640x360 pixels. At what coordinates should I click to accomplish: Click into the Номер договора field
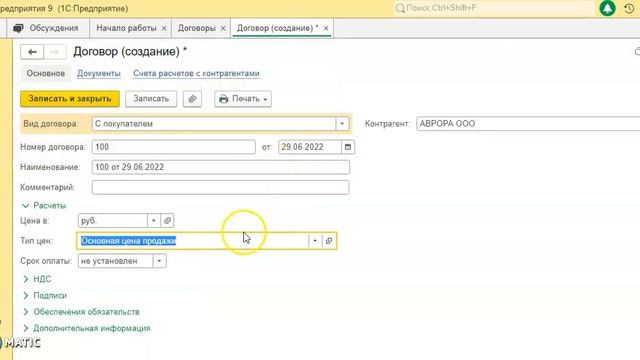(x=173, y=147)
